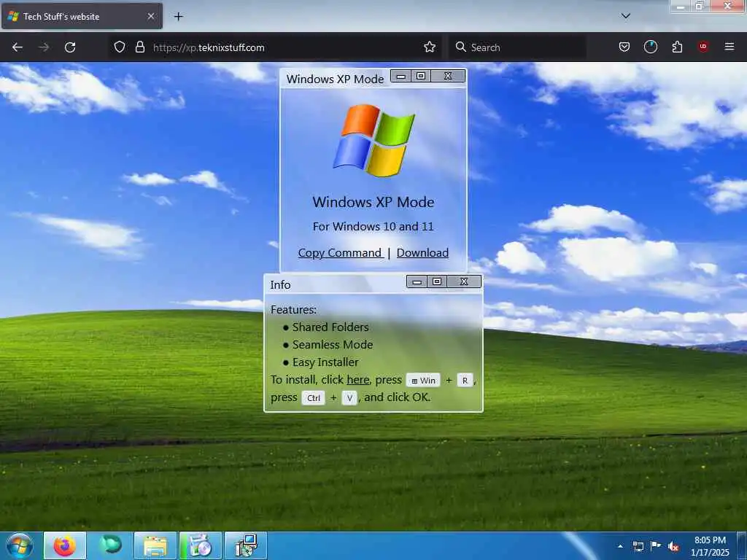Viewport: 747px width, 560px height.
Task: Click the V key badge
Action: pos(349,398)
